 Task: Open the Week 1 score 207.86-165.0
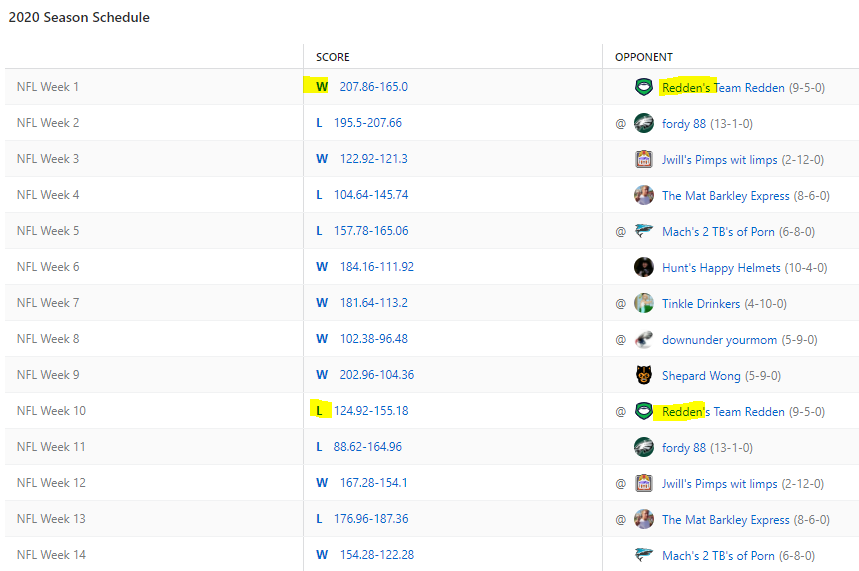pyautogui.click(x=373, y=87)
